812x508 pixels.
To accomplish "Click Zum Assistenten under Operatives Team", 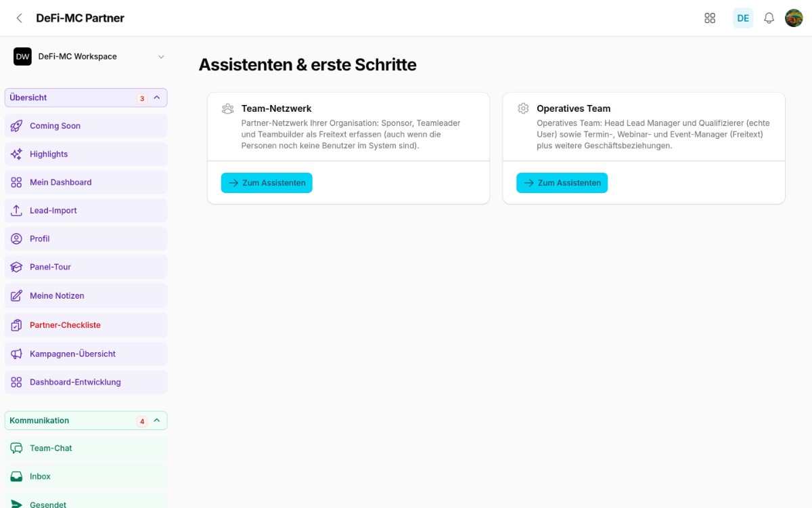I will coord(562,183).
